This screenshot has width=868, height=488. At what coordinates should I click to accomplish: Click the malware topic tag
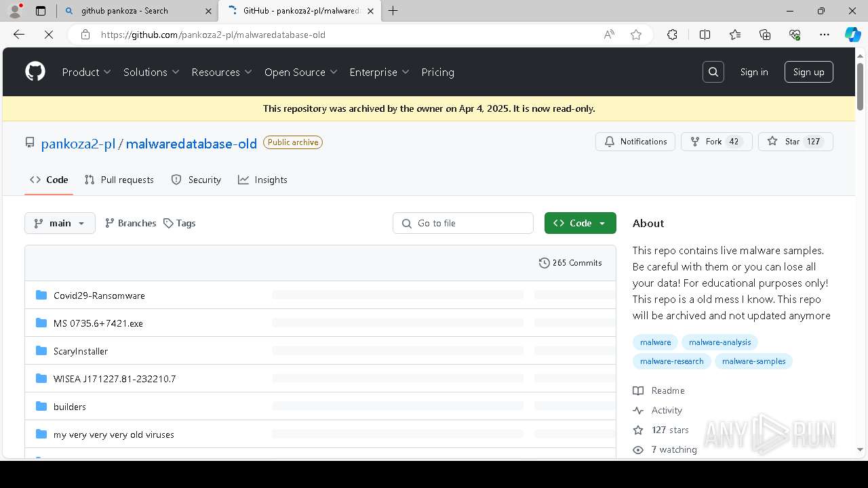tap(655, 342)
